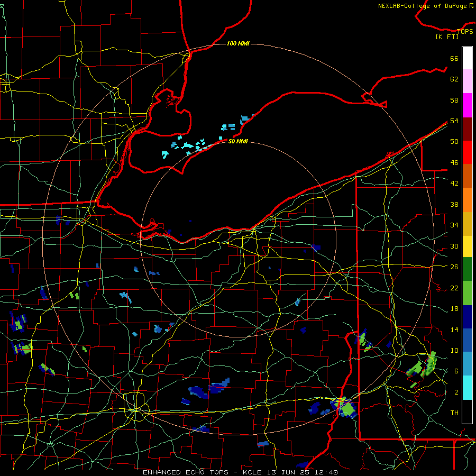Select the navy blue legend band
This screenshot has height=476, width=476.
(467, 317)
